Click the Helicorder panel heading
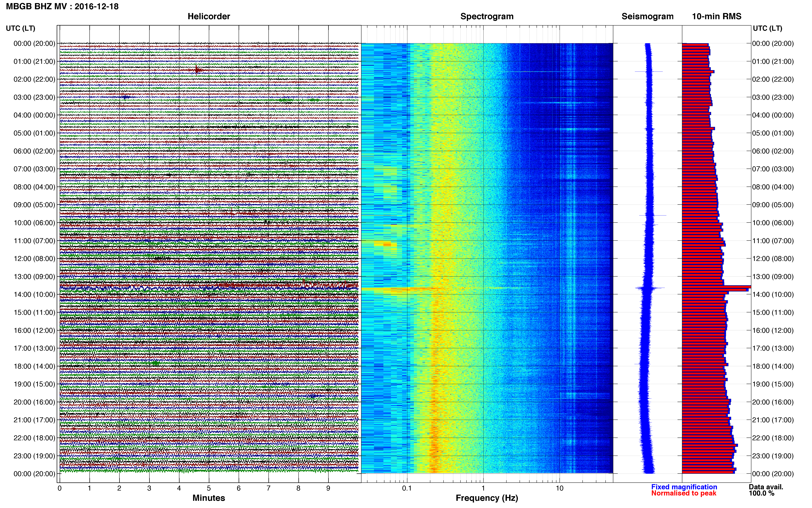Screen dimensions: 812x508 (209, 16)
